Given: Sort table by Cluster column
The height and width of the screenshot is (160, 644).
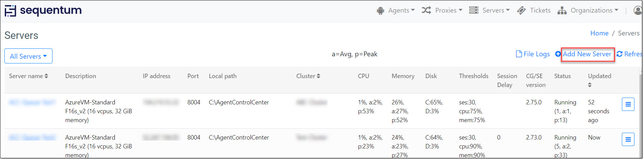Looking at the screenshot, I should 308,76.
